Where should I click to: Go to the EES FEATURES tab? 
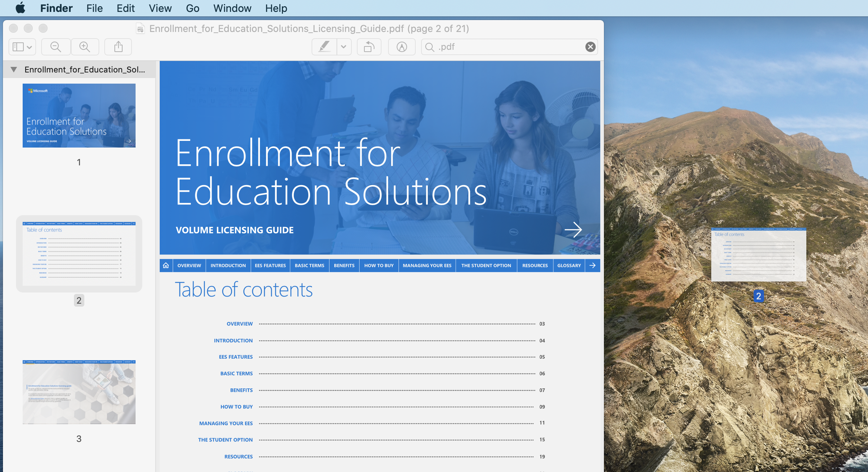coord(270,265)
